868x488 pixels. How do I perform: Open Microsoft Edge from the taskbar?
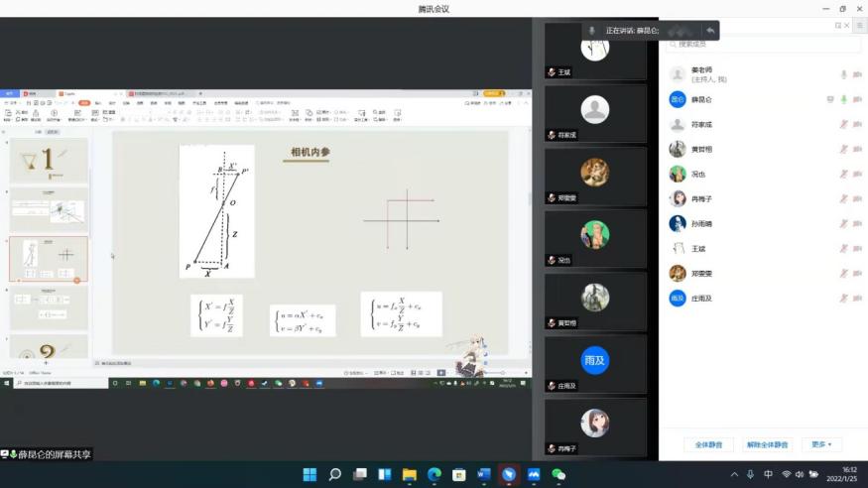click(x=434, y=475)
